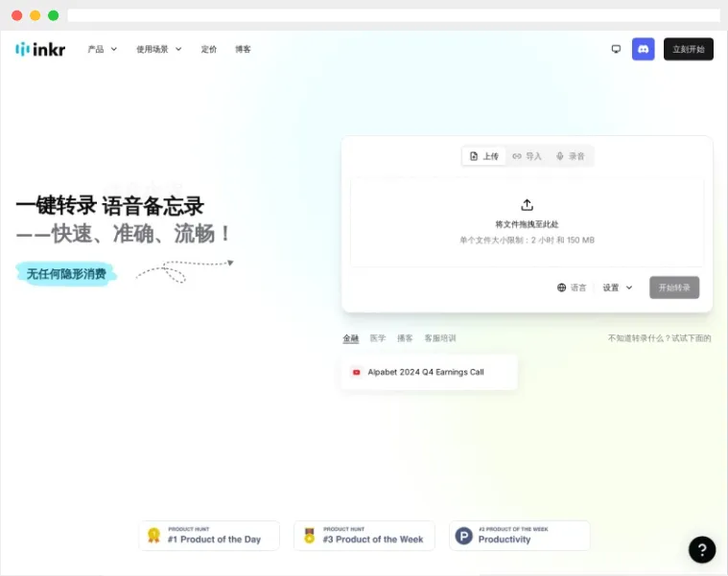
Task: Open the help question mark button
Action: coord(702,549)
